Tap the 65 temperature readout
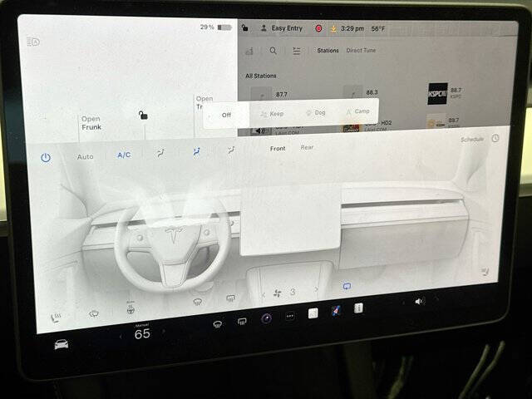532x399 pixels. (142, 334)
